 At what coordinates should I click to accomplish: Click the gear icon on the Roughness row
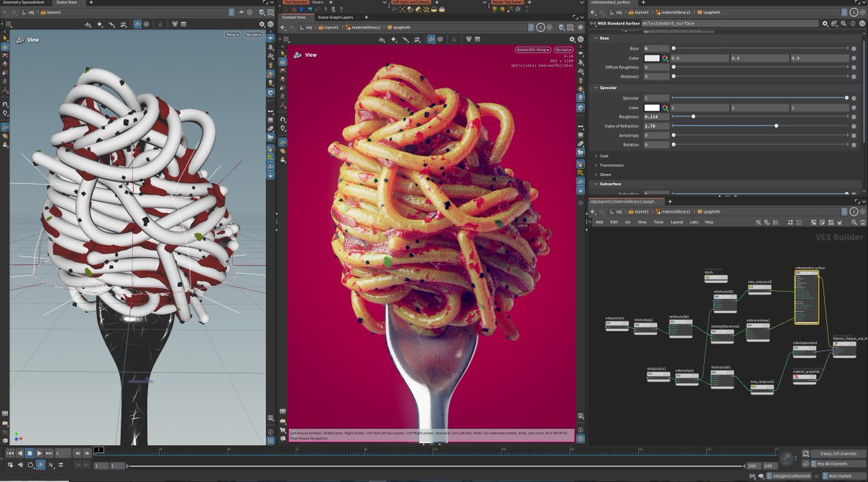click(854, 117)
